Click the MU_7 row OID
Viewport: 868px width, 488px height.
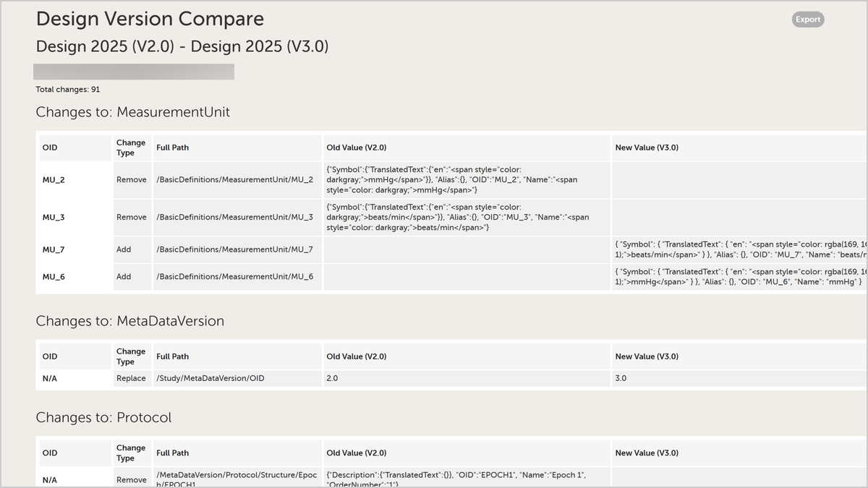(75, 249)
